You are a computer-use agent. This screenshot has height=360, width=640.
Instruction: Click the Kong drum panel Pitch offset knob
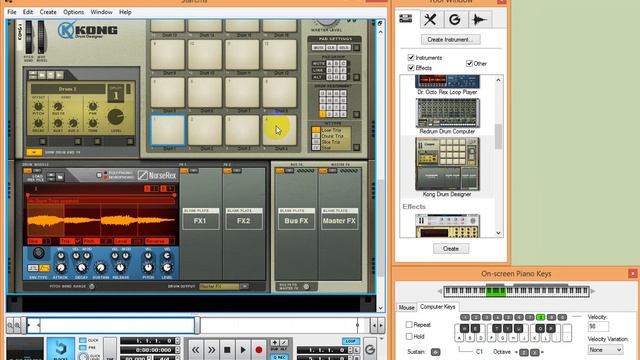(x=38, y=107)
